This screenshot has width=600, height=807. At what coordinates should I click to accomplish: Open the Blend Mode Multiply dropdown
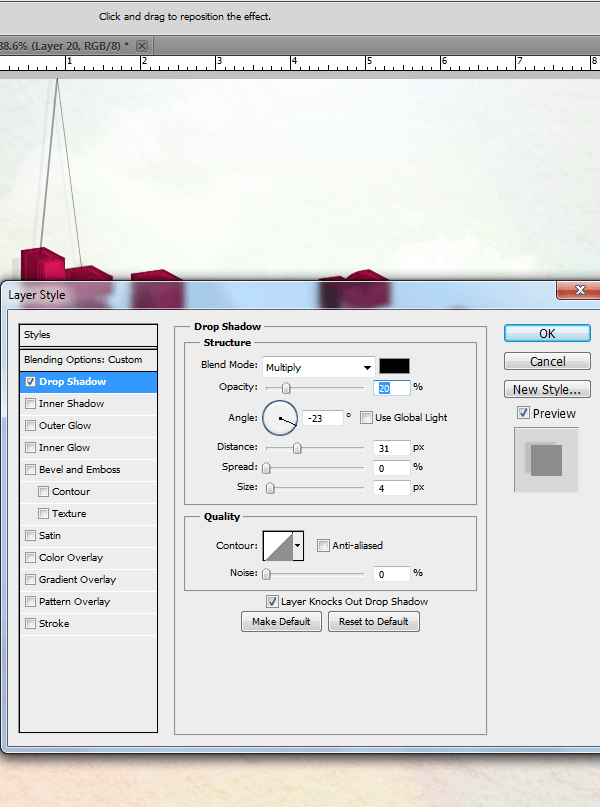click(318, 367)
